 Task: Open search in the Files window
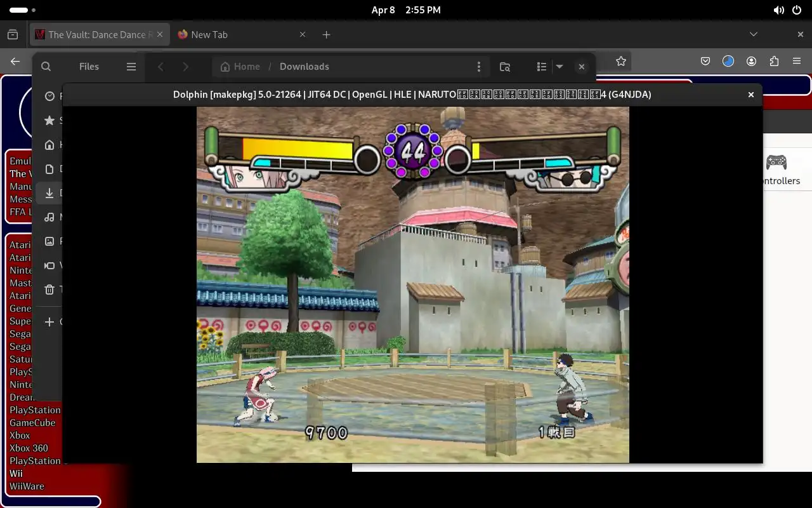point(46,66)
